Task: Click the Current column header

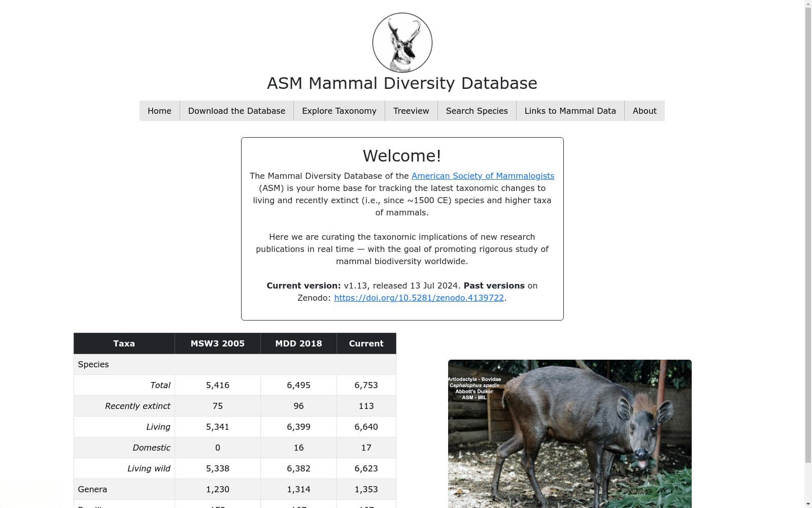Action: click(x=366, y=343)
